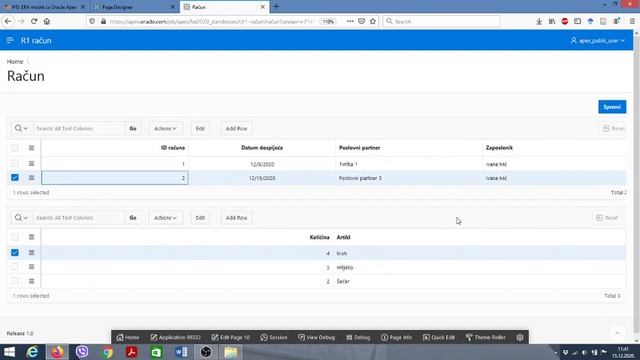Screen dimensions: 640x360
Task: Focus the items grid search field
Action: click(78, 218)
